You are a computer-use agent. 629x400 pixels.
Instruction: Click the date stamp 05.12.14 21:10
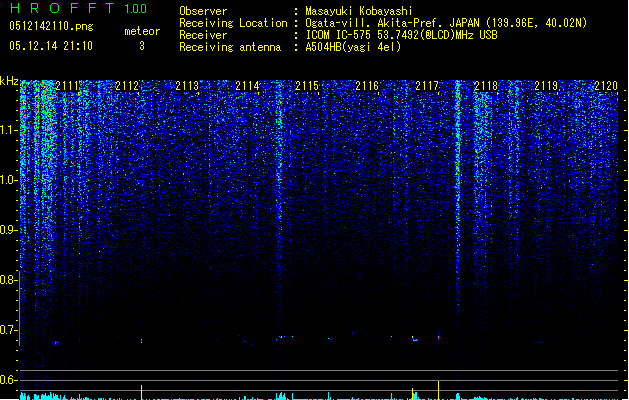coord(51,46)
